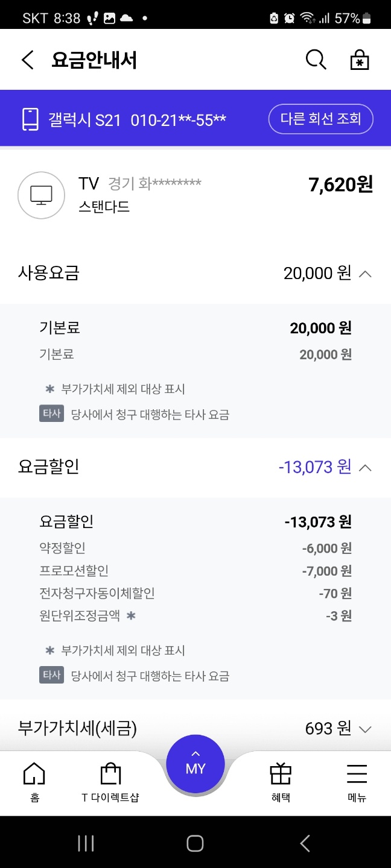Tap the 7,620원 total amount

click(340, 185)
